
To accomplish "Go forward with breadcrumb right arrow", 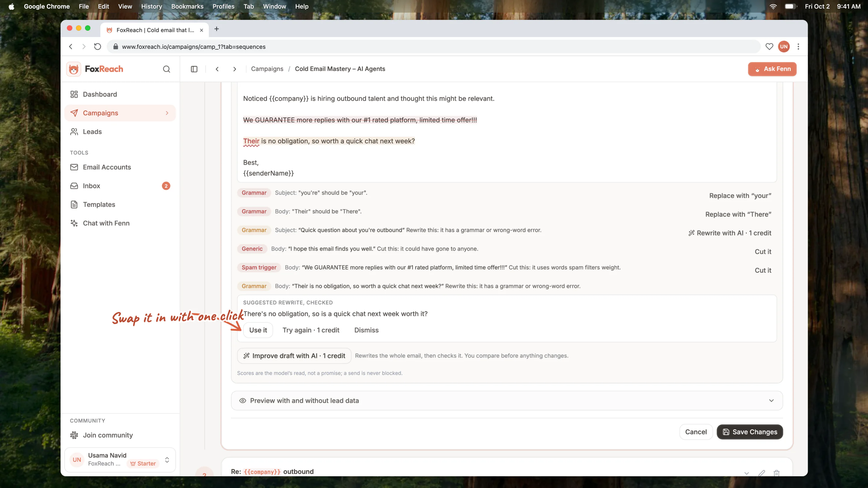I will click(235, 69).
